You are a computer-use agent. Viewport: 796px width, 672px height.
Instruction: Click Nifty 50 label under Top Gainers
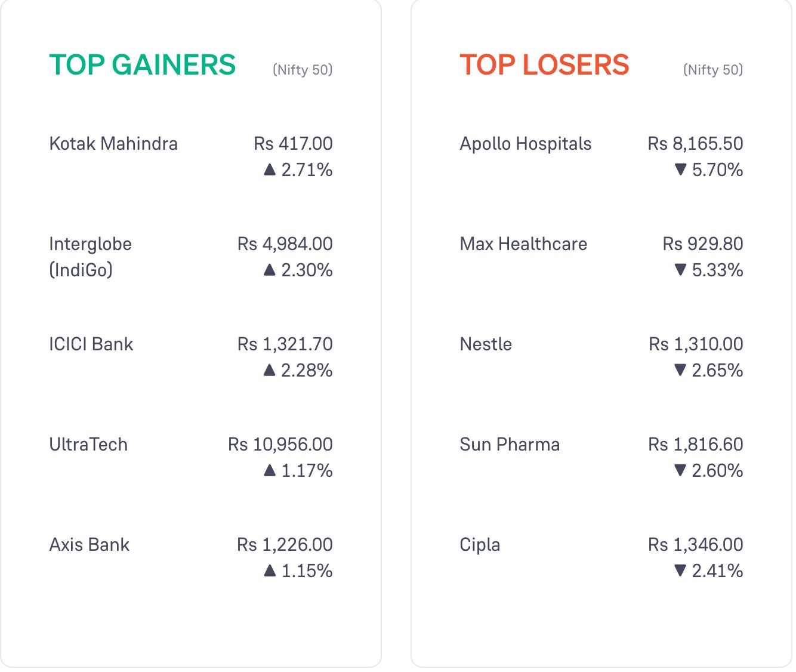click(x=303, y=70)
